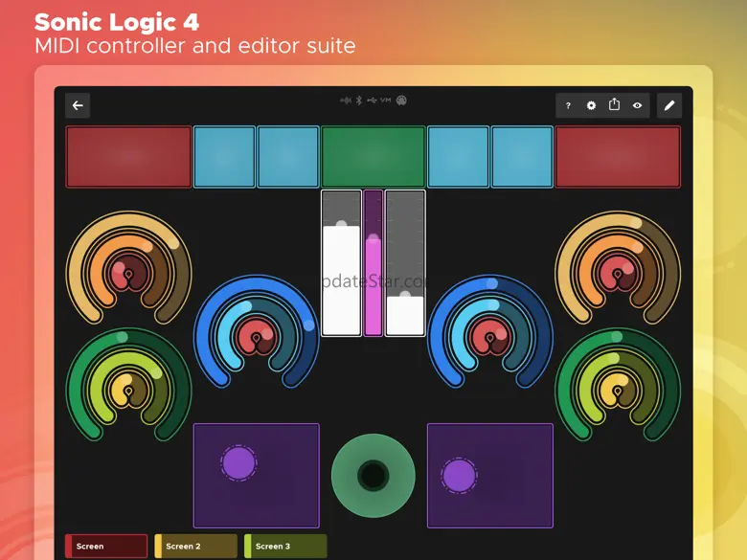Image resolution: width=747 pixels, height=560 pixels.
Task: Tap the Bluetooth connection status icon
Action: [x=359, y=101]
